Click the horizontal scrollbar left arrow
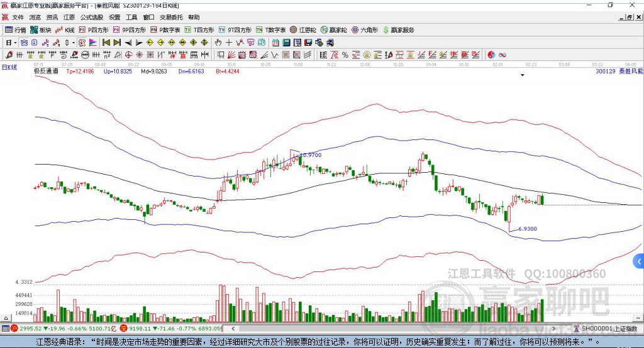 coord(233,329)
